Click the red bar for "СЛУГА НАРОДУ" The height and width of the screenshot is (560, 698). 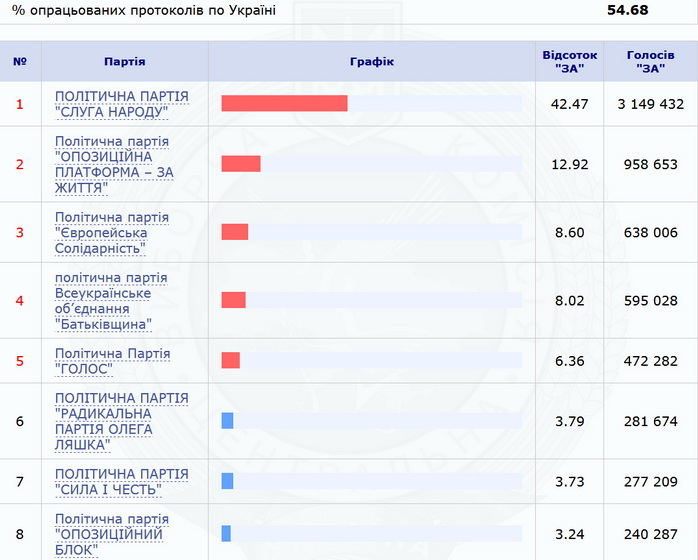point(284,104)
